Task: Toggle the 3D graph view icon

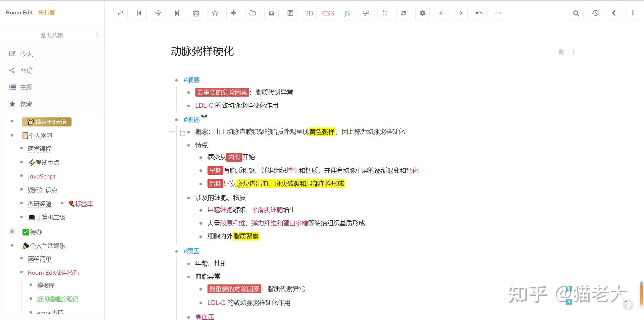Action: coord(309,13)
